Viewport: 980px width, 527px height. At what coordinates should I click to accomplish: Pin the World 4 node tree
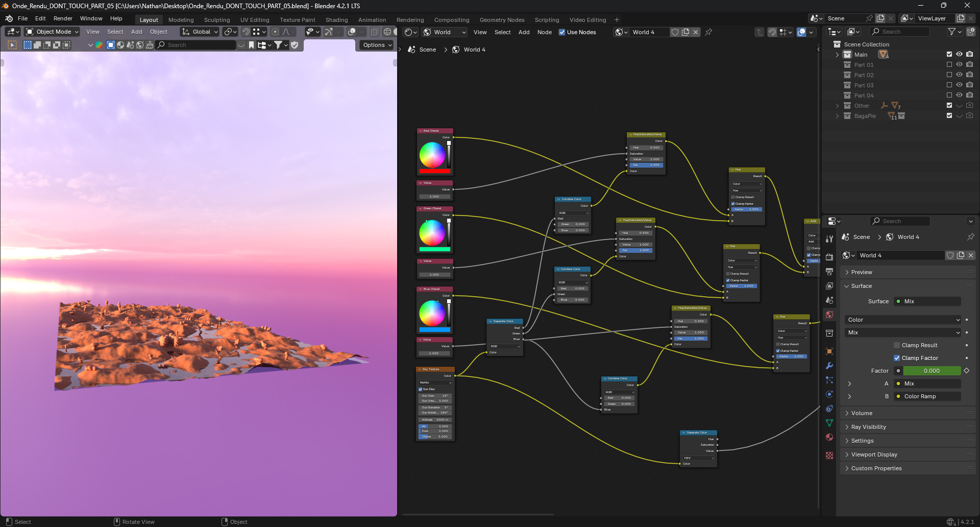[x=708, y=32]
